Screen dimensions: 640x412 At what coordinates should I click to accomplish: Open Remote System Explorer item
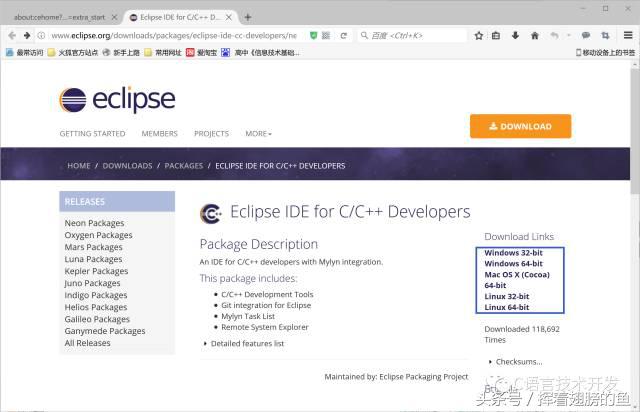264,327
